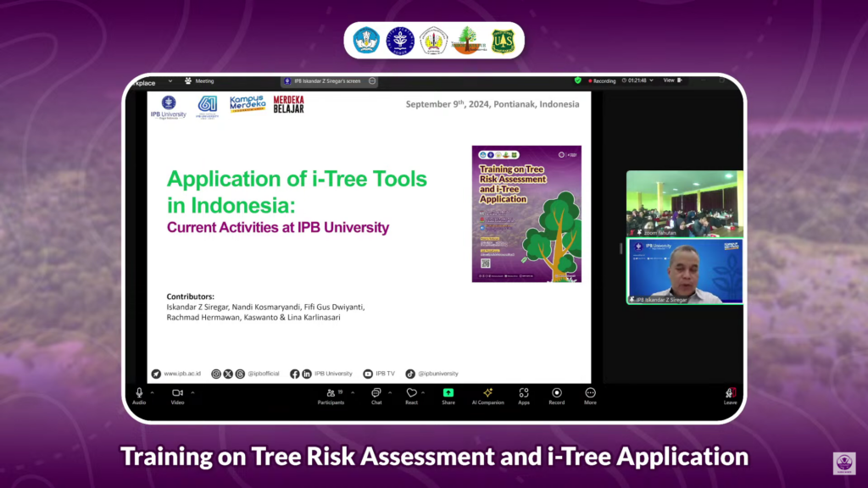Open the React heart menu
868x488 pixels.
tap(411, 396)
